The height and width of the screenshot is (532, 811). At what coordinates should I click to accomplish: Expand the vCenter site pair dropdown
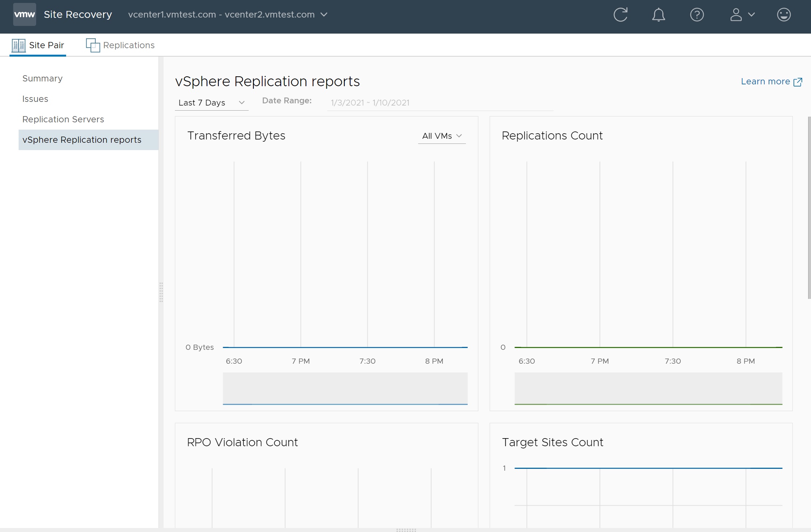coord(324,15)
